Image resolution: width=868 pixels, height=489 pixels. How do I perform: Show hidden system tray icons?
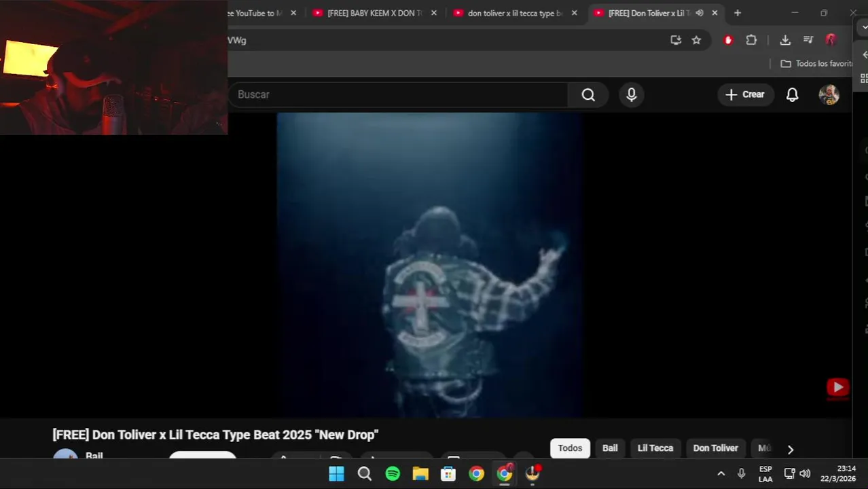721,474
